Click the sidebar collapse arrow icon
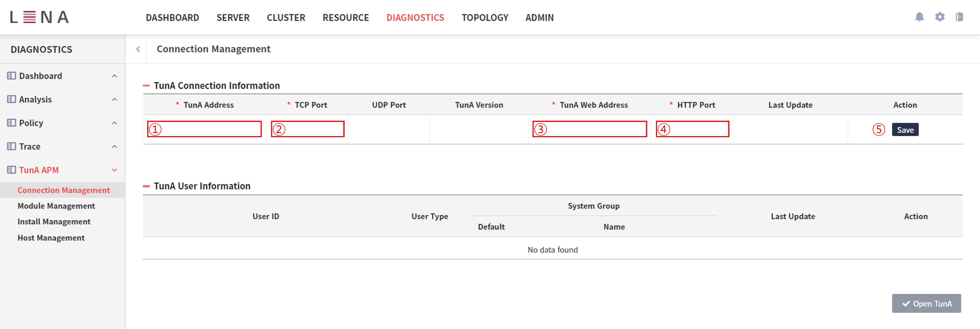Image resolution: width=980 pixels, height=329 pixels. (138, 49)
